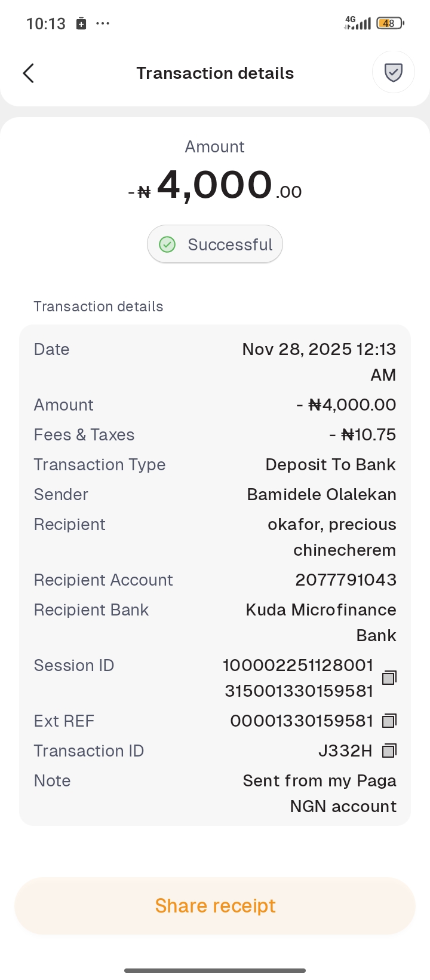Copy the Transaction ID J332H
This screenshot has height=980, width=430.
[x=389, y=751]
